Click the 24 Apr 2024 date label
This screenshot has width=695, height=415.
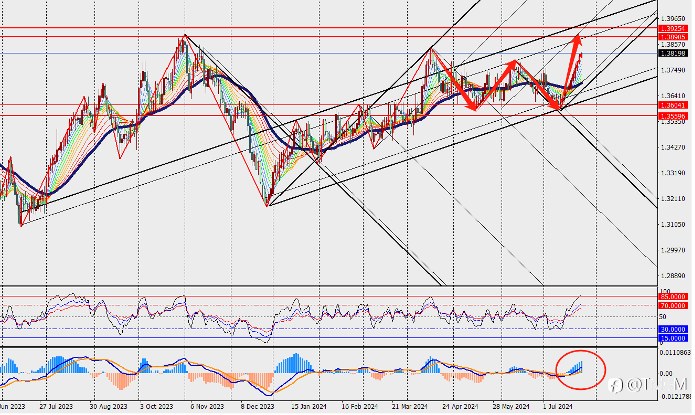pyautogui.click(x=461, y=406)
